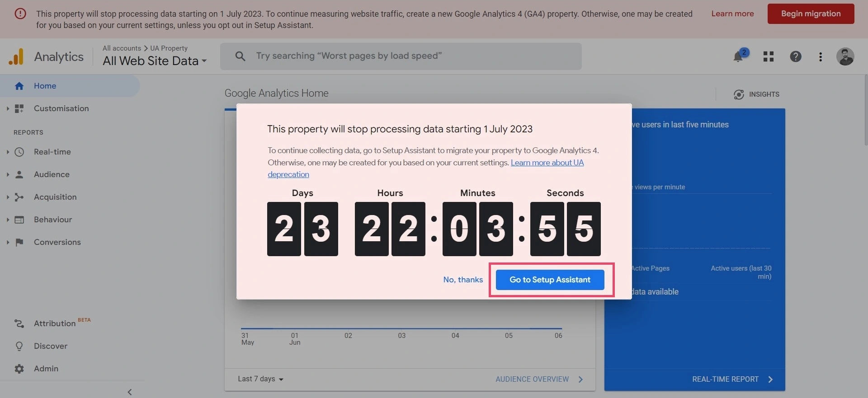Viewport: 868px width, 398px height.
Task: Click the INSIGHTS button label
Action: pos(764,94)
